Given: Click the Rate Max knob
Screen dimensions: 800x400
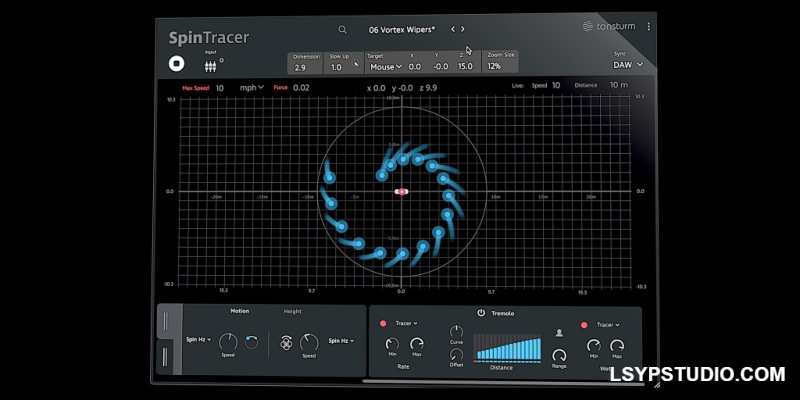Looking at the screenshot, I should (x=417, y=344).
